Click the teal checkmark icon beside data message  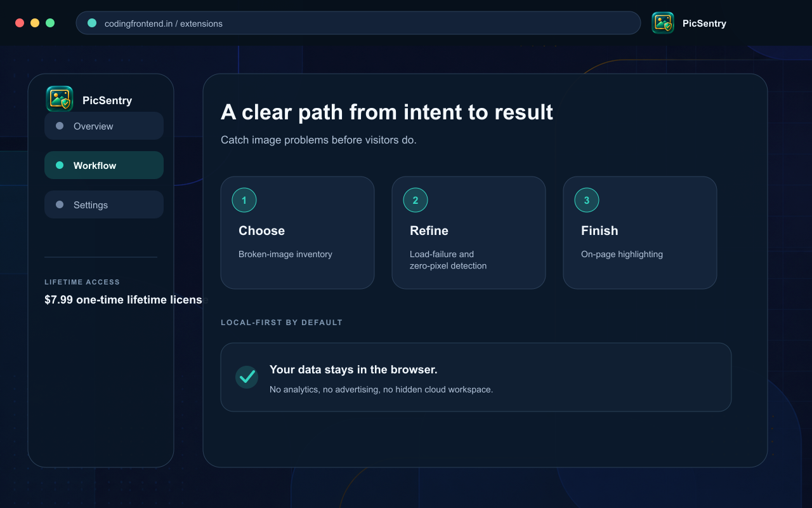(x=247, y=377)
